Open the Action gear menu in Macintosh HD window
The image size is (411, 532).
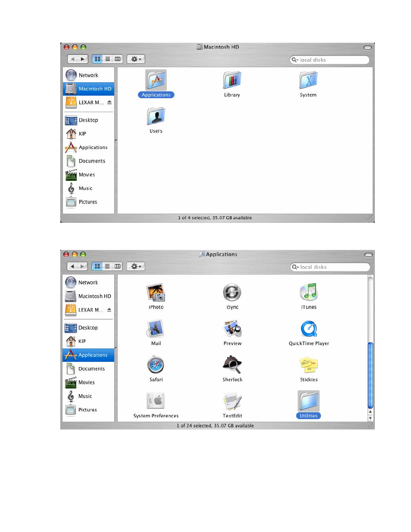coord(136,59)
